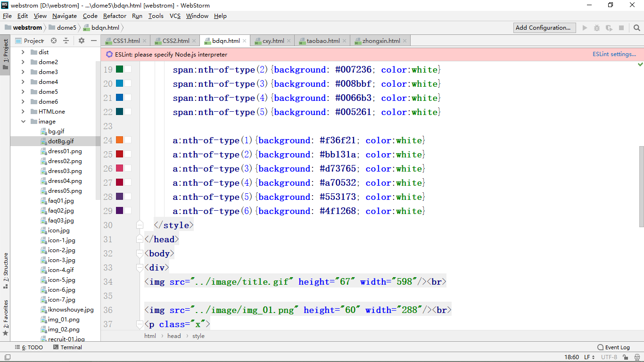Click the Run play icon in toolbar
This screenshot has height=362, width=644.
(x=585, y=28)
